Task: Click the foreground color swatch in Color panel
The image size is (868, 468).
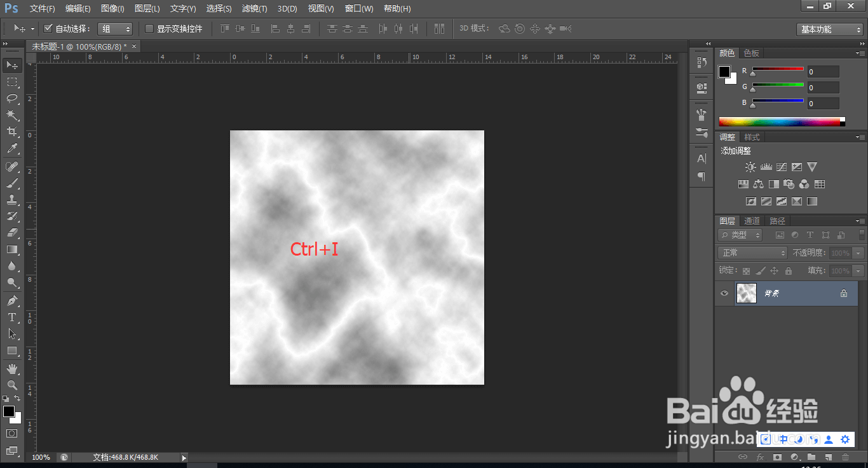Action: click(724, 72)
